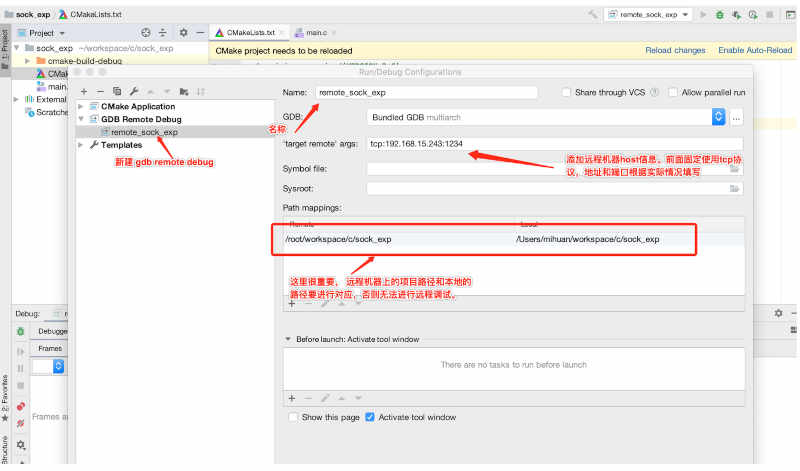Toggle Project tool window side tab

5,50
